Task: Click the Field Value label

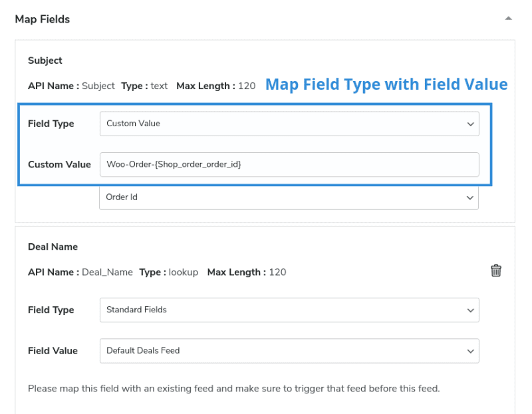Action: click(53, 351)
